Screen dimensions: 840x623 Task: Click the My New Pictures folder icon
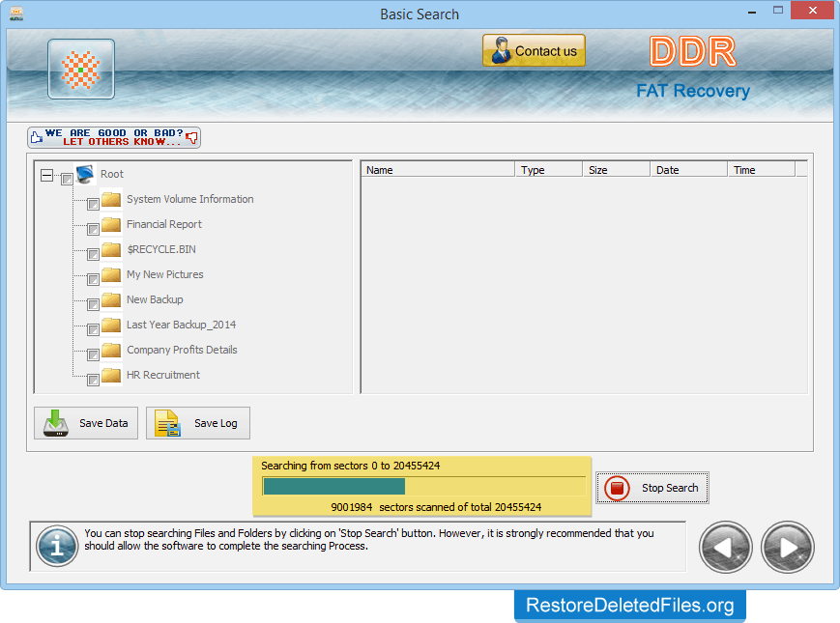point(111,274)
